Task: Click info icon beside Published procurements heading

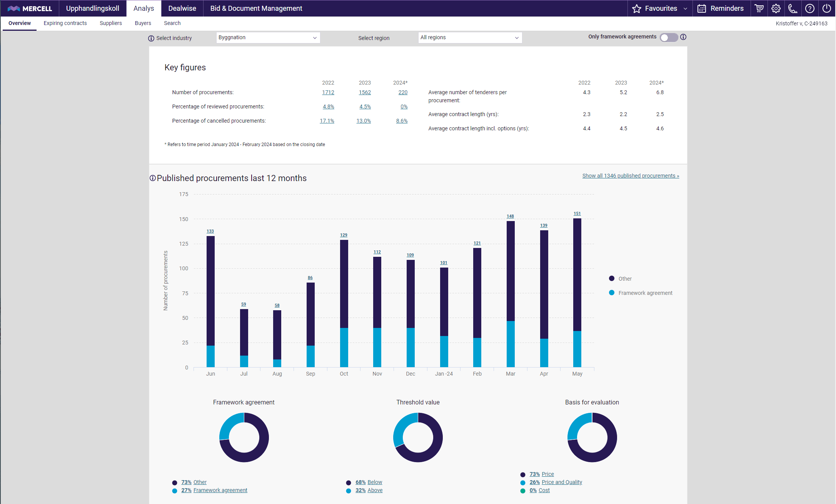Action: 153,178
